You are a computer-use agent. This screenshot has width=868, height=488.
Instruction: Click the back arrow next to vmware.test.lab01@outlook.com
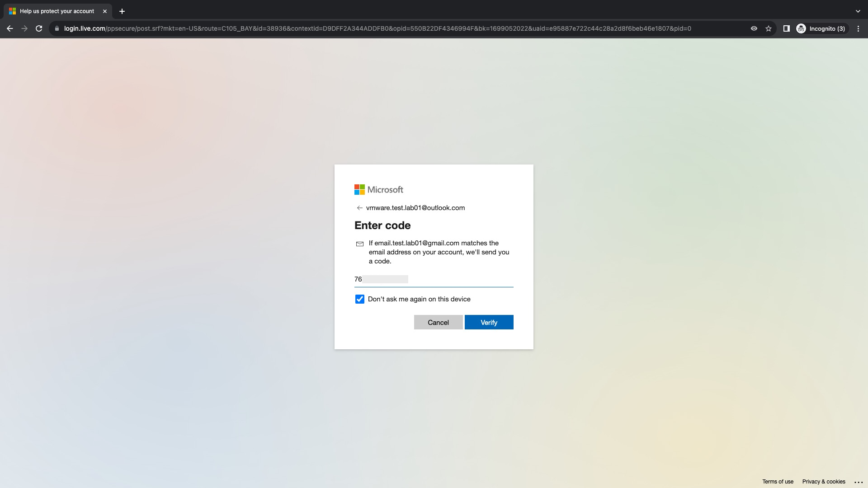[359, 208]
